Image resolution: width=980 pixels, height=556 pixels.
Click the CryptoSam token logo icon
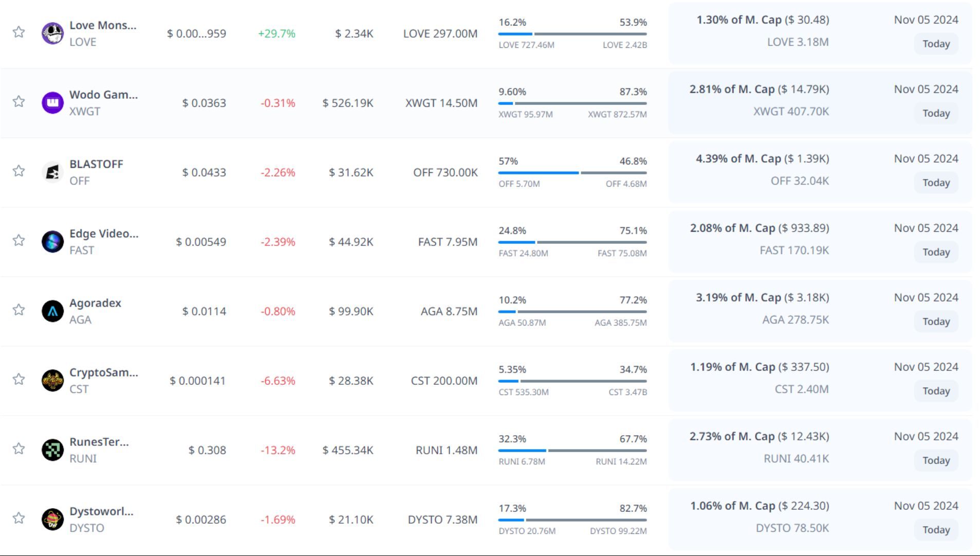[x=52, y=381]
